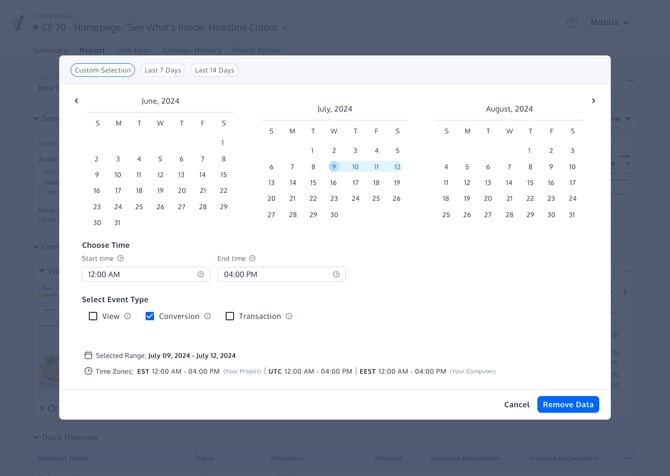The height and width of the screenshot is (476, 670).
Task: Select the Last 14 Days preset
Action: [214, 70]
